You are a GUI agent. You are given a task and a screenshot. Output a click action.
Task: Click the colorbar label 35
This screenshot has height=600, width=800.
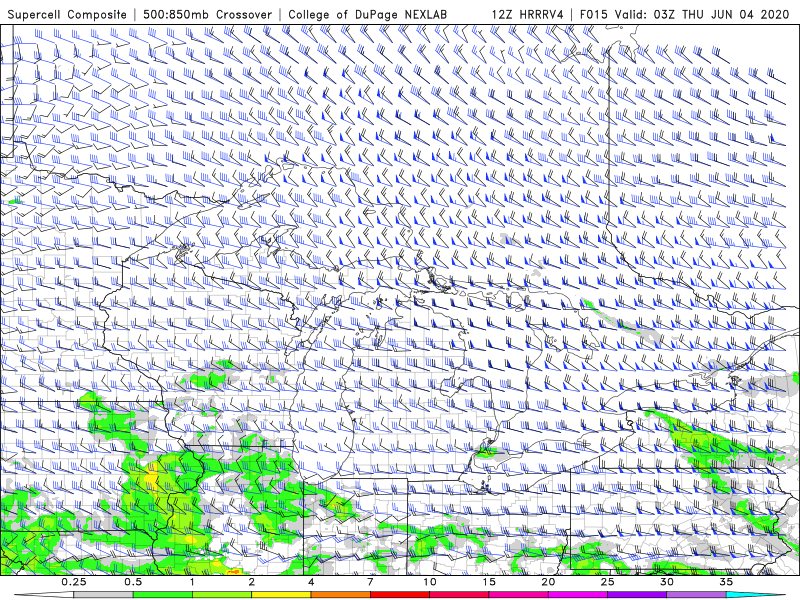pyautogui.click(x=726, y=582)
